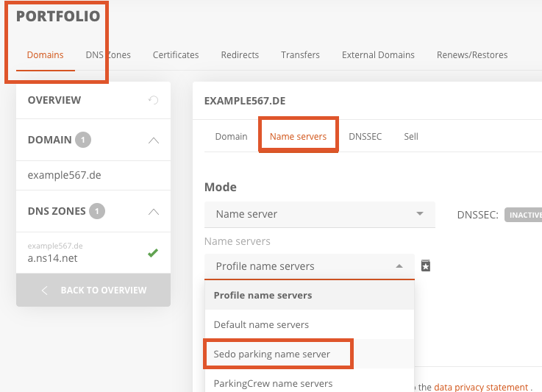Click the green checkmark beside a.ns14.net
The width and height of the screenshot is (542, 392).
pyautogui.click(x=153, y=253)
